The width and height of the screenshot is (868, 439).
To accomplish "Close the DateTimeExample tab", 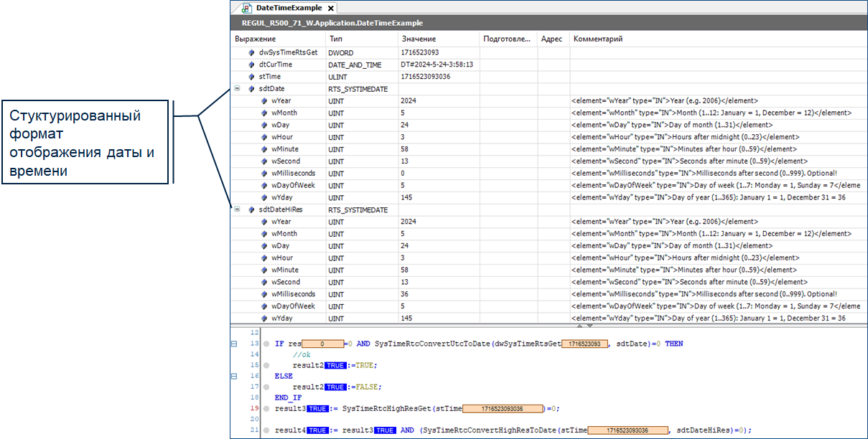I will [x=331, y=9].
